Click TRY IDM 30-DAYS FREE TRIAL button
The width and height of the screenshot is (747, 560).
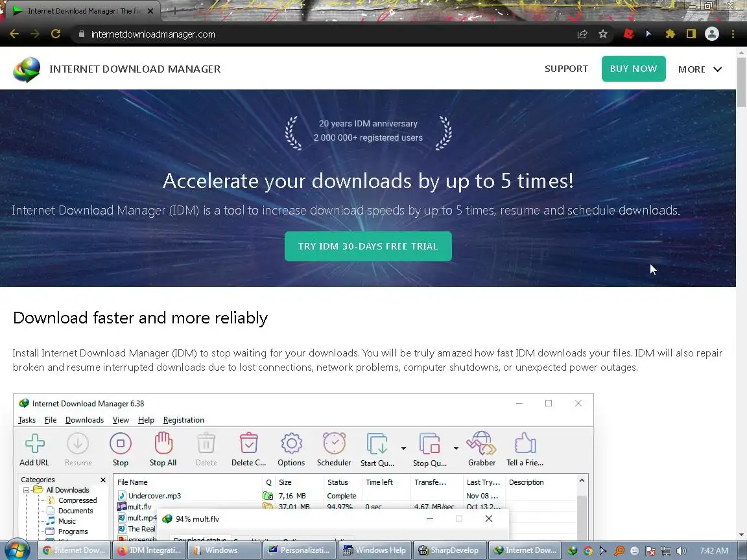click(368, 246)
